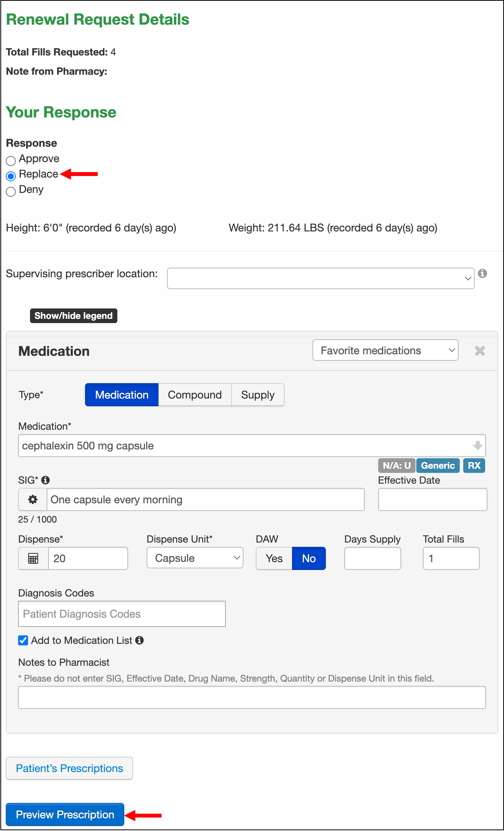Click the supervising prescriber location info icon
504x831 pixels.
click(x=482, y=273)
